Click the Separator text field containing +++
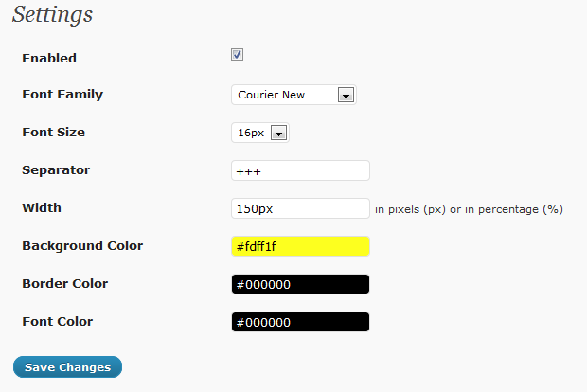 (x=300, y=170)
